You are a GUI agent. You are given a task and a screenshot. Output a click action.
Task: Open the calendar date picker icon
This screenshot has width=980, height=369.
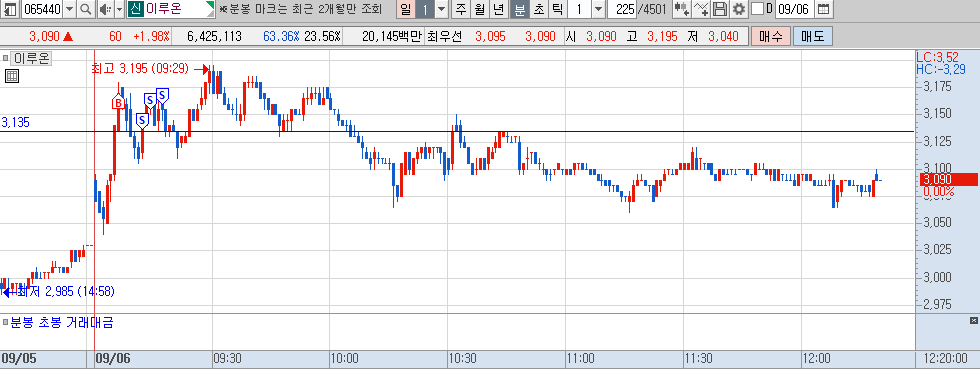coord(824,9)
